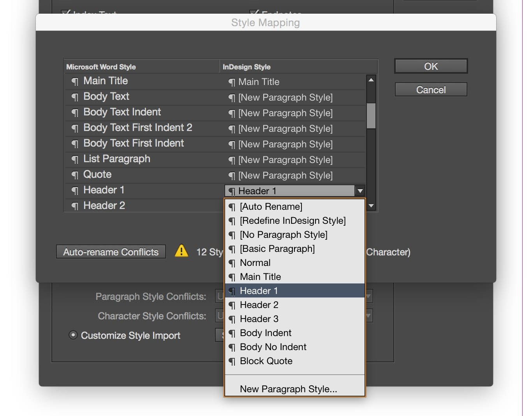Screen dimensions: 532x416
Task: Click the pilcrow icon next to Body Text
Action: (x=74, y=97)
